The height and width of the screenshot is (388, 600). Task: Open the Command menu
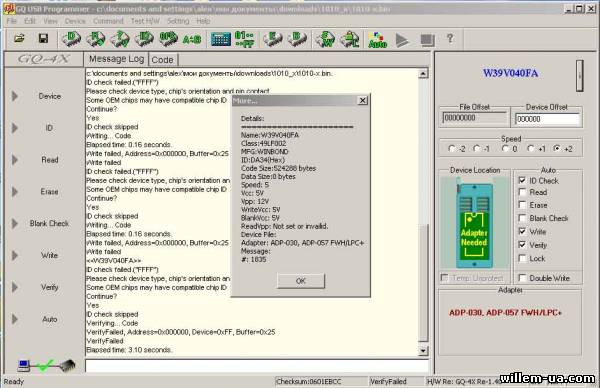pyautogui.click(x=108, y=21)
